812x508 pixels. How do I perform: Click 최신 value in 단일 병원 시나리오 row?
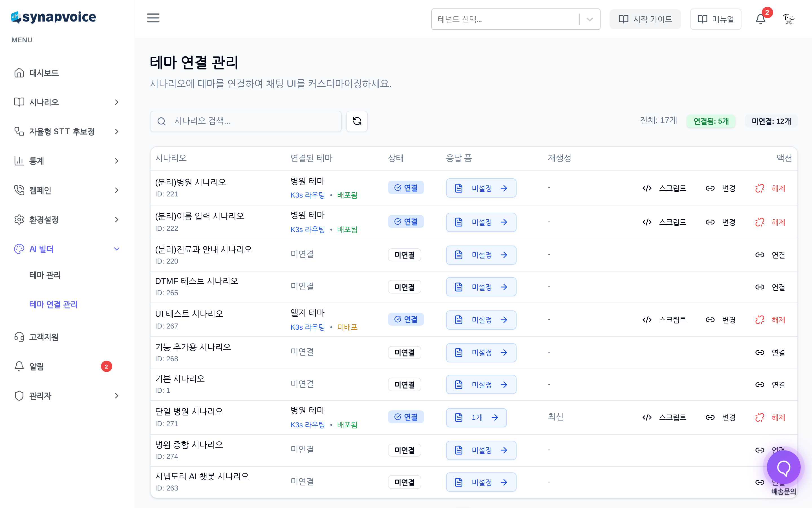tap(555, 417)
